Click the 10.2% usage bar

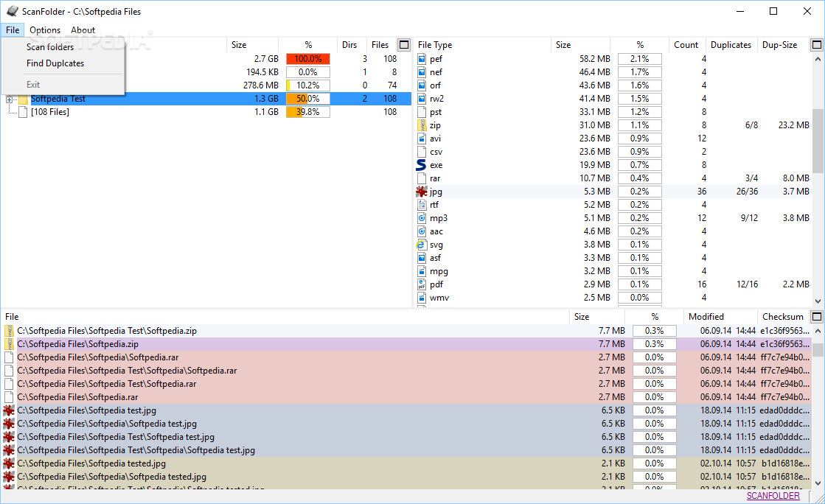pos(307,85)
